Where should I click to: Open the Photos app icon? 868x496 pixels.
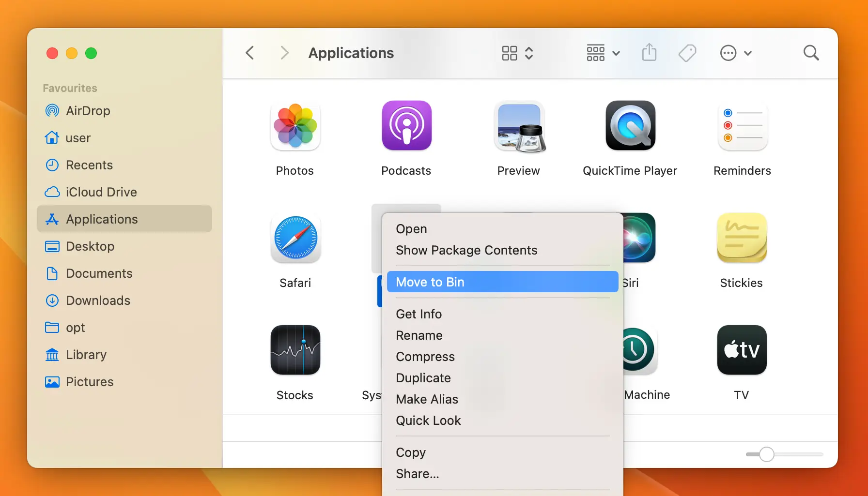point(295,126)
